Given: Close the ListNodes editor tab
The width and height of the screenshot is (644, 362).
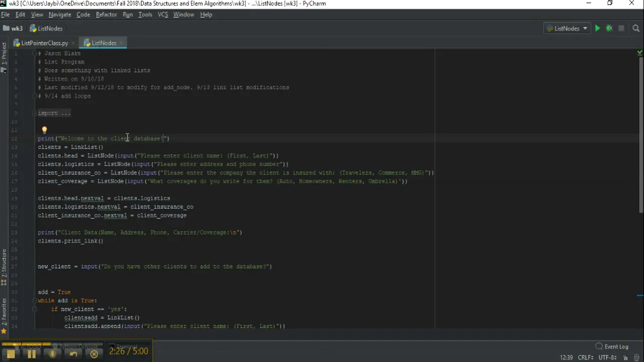Looking at the screenshot, I should pyautogui.click(x=121, y=43).
